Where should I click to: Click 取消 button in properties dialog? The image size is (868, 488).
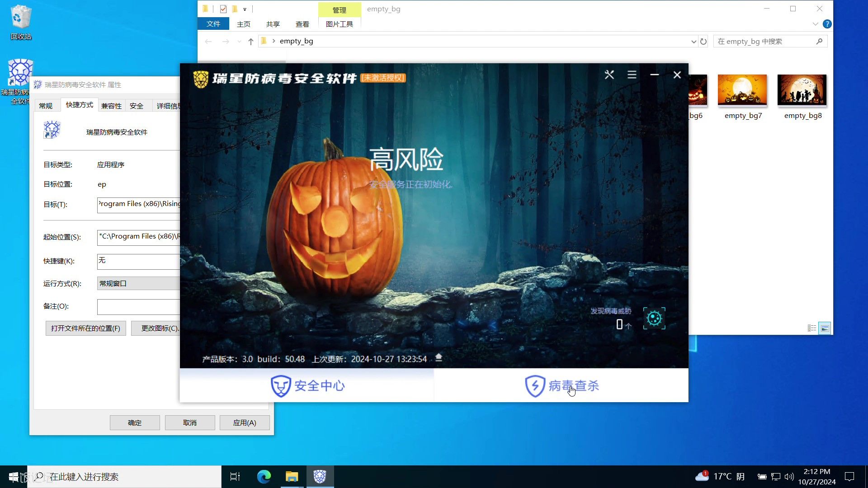tap(190, 423)
